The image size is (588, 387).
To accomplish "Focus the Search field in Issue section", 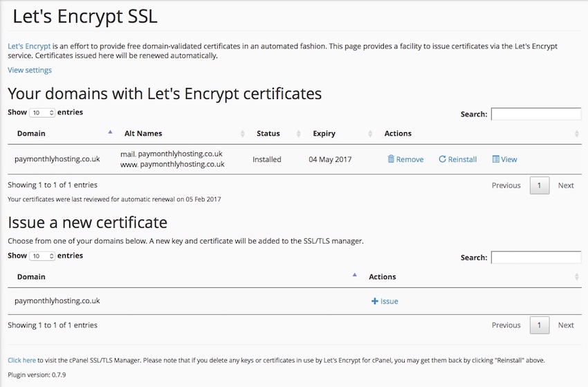I will 536,258.
